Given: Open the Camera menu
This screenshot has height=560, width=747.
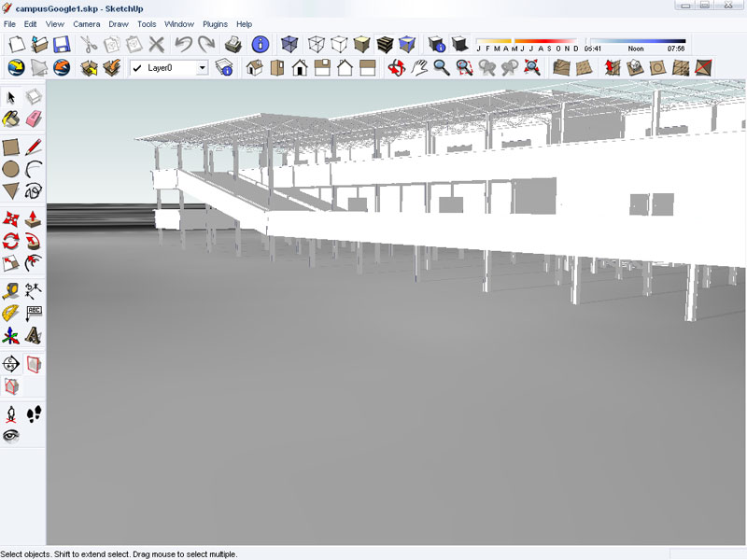Looking at the screenshot, I should pos(86,23).
